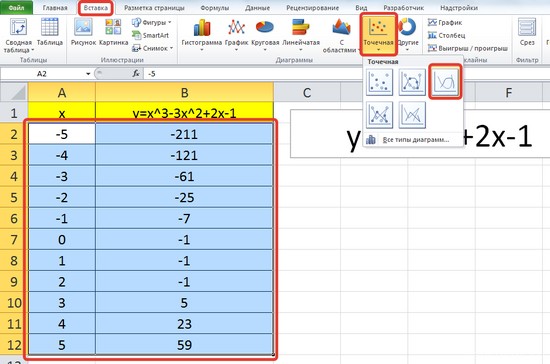
Task: Insert a Рисунок picture
Action: (83, 32)
